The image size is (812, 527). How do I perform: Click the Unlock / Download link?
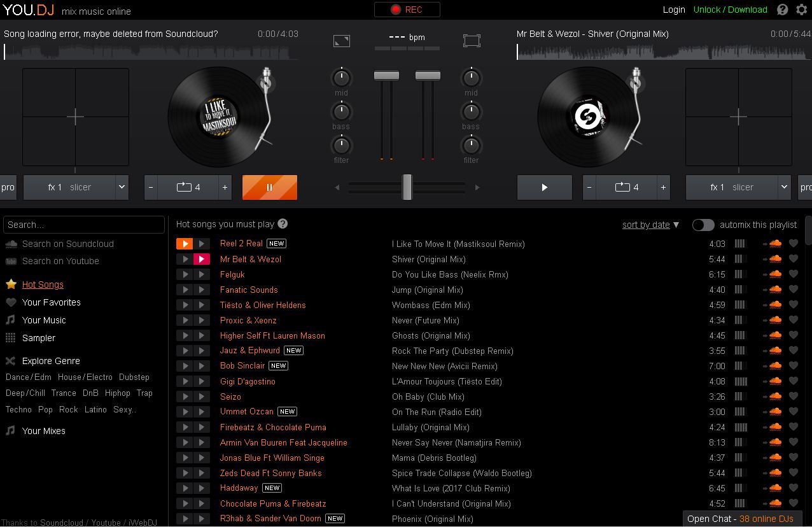point(730,10)
